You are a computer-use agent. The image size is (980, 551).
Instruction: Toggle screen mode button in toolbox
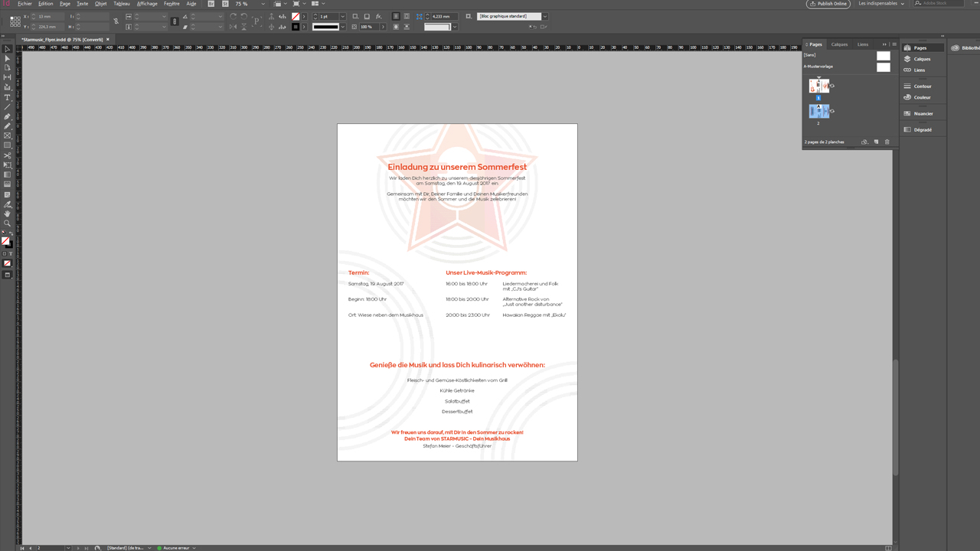(x=8, y=275)
